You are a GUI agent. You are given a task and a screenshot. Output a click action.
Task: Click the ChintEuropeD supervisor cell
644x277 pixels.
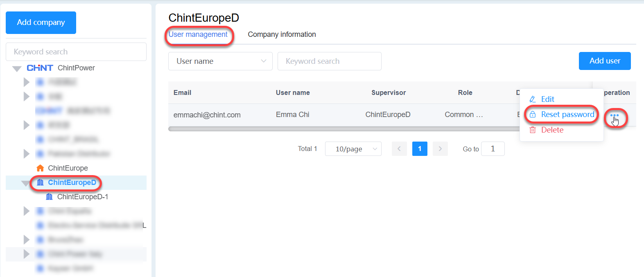point(388,115)
